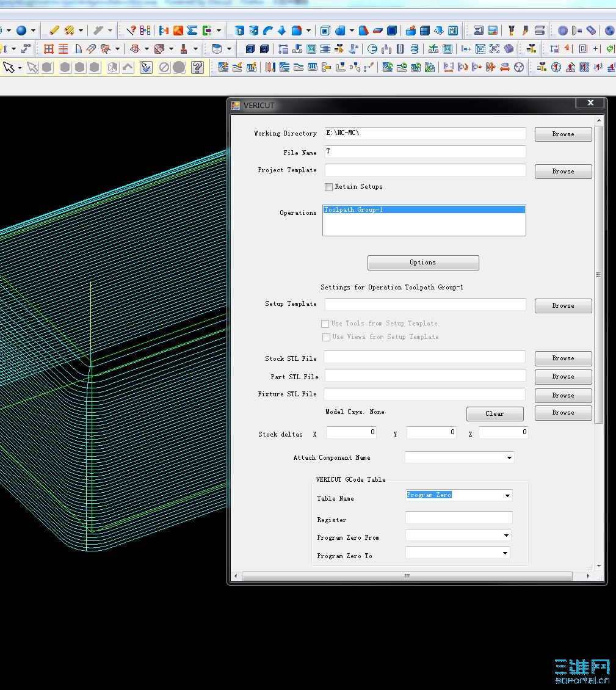The width and height of the screenshot is (616, 690).
Task: Click the red horizontal lines list icon
Action: click(63, 49)
